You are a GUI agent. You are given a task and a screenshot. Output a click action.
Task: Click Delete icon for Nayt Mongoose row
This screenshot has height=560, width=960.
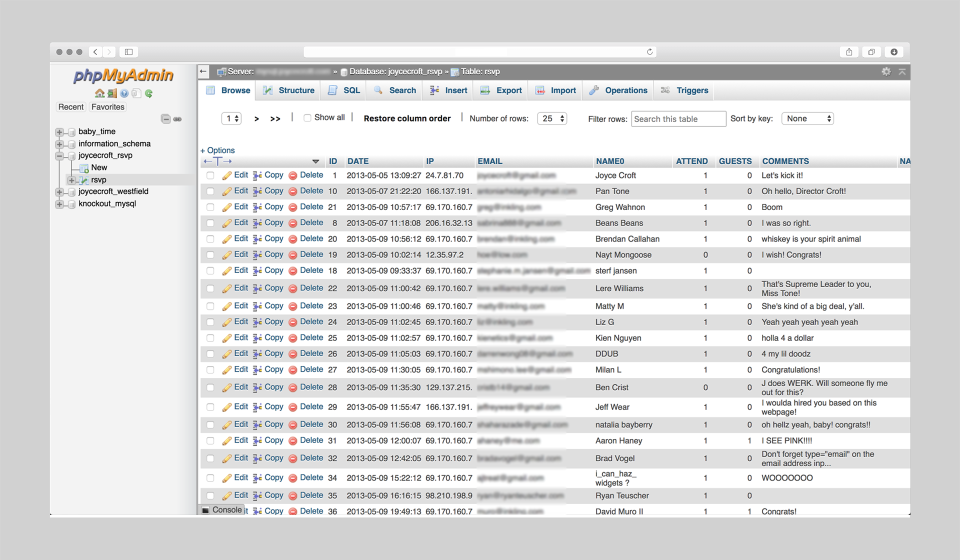293,255
